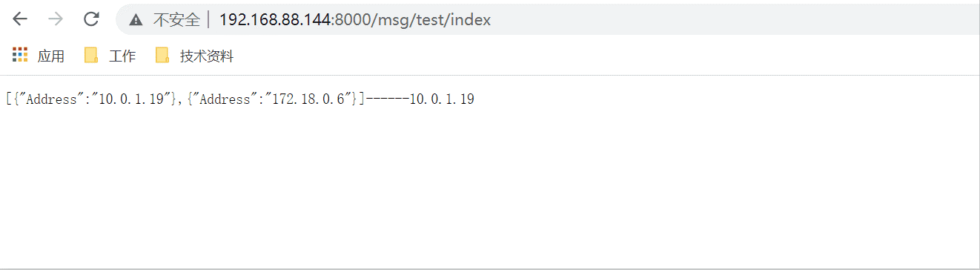980x270 pixels.
Task: Focus the address bar on 192.168.88.144
Action: pyautogui.click(x=275, y=20)
